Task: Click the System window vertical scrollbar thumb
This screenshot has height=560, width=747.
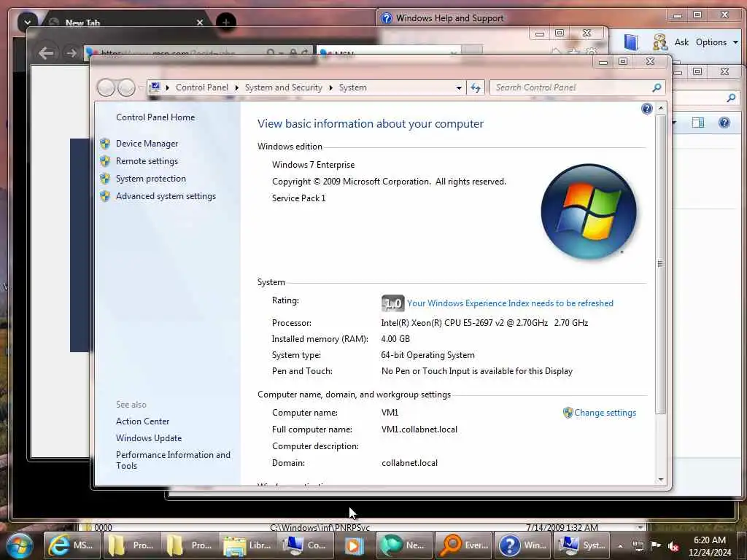Action: click(659, 264)
